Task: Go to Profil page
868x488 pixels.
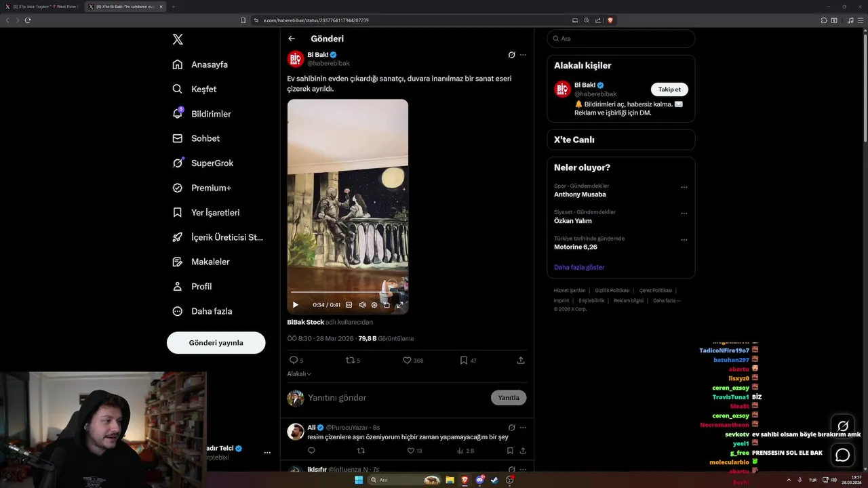Action: pos(192,286)
